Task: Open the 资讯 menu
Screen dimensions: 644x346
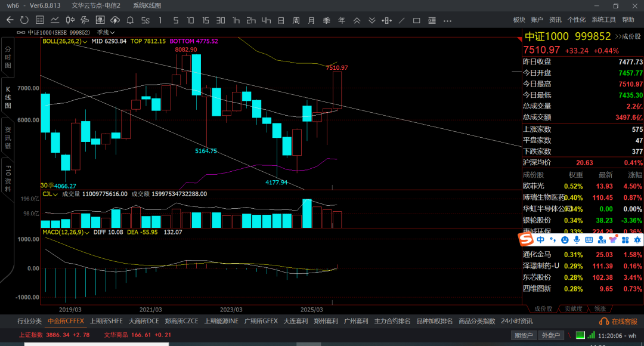Action: [555, 20]
